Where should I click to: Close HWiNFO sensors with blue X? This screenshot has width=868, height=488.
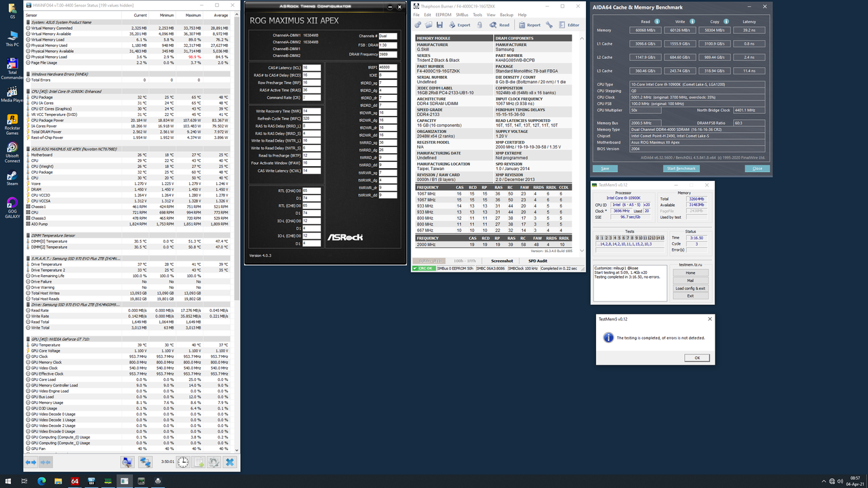(229, 462)
